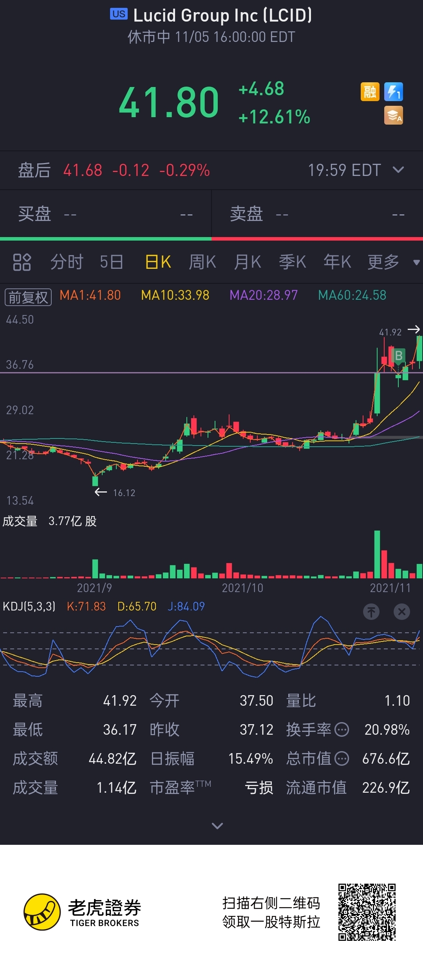
Task: Tap the 最高 41.92 stat
Action: click(x=75, y=701)
